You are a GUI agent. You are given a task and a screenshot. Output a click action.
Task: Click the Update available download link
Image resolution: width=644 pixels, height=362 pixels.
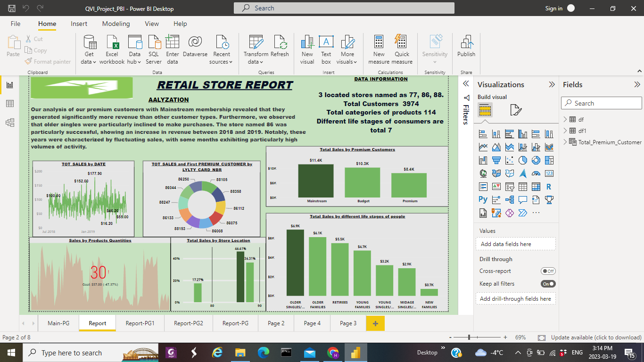(596, 337)
